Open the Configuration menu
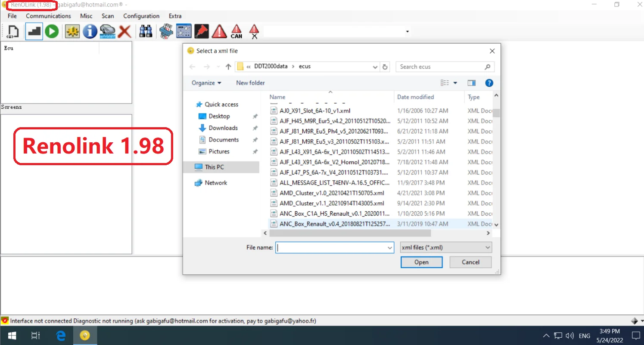This screenshot has width=644, height=345. click(141, 16)
